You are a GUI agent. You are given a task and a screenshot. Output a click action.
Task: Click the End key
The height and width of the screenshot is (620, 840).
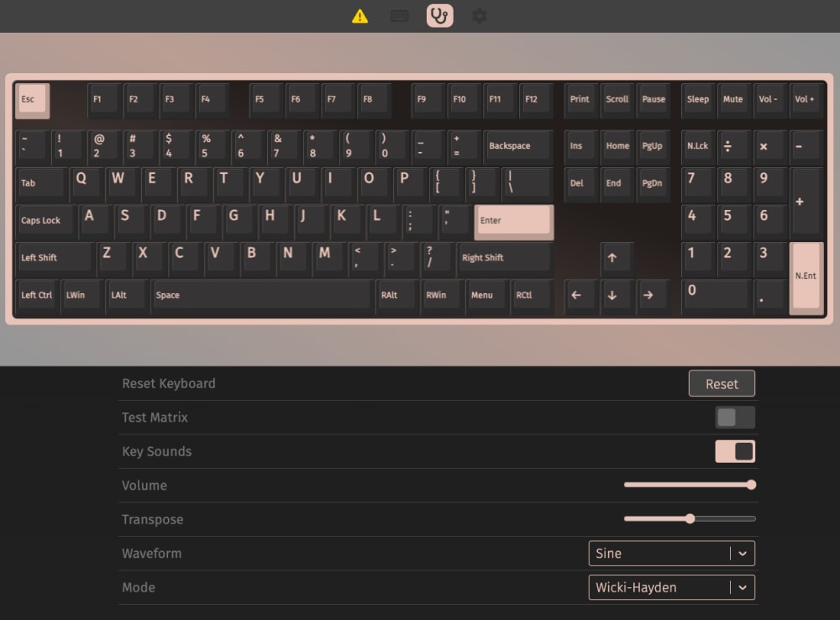[x=617, y=185]
